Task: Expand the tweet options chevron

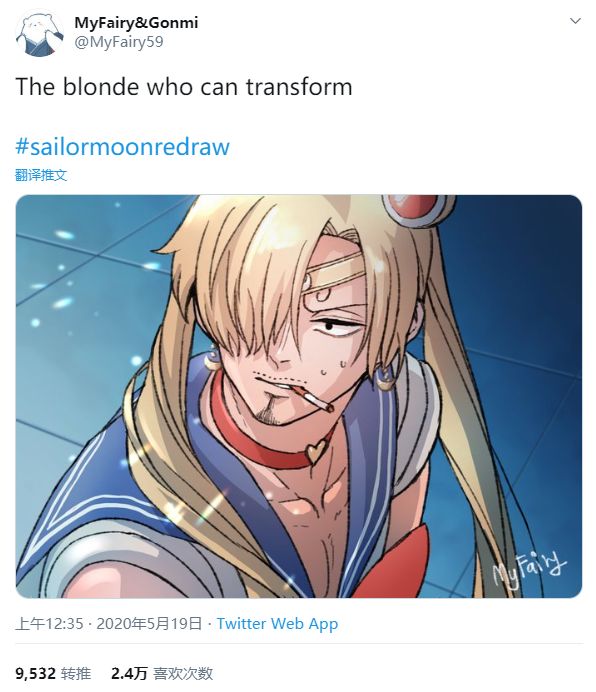Action: 575,21
